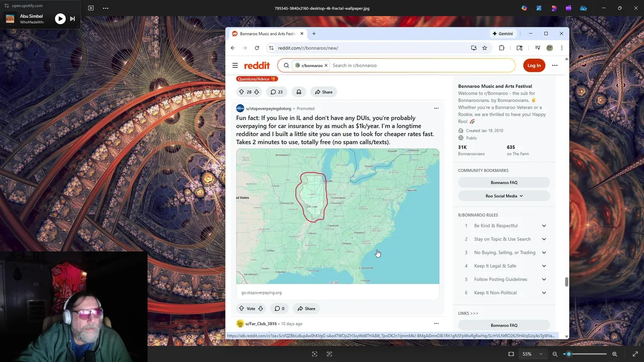This screenshot has height=362, width=644.
Task: Downvote the promoted post
Action: click(x=261, y=309)
